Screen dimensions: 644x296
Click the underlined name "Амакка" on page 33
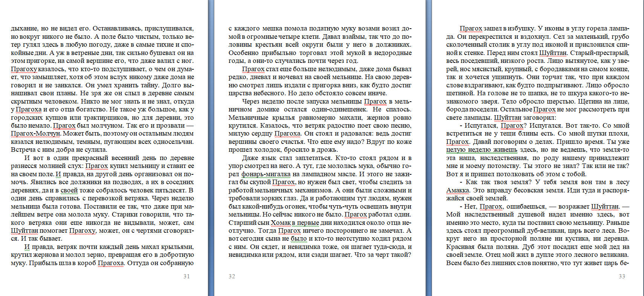point(458,190)
